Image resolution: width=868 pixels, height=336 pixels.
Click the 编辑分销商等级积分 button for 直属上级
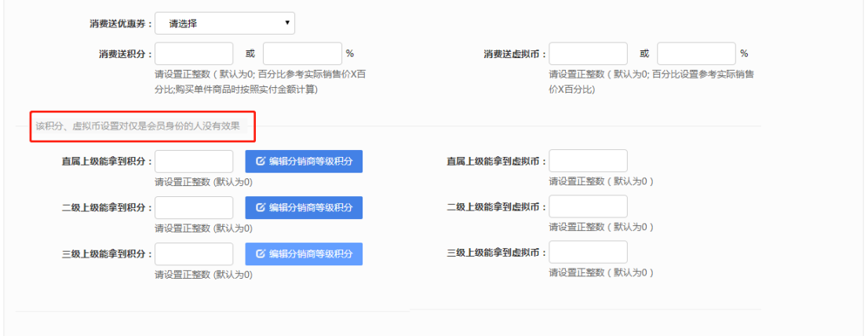pos(304,162)
